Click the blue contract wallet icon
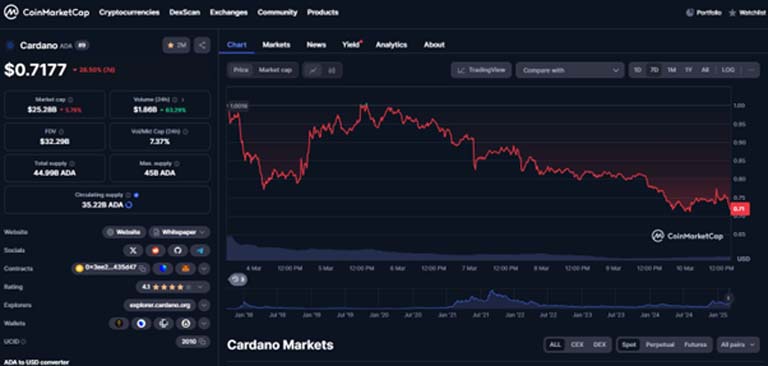Viewport: 768px width, 366px height. pyautogui.click(x=163, y=268)
